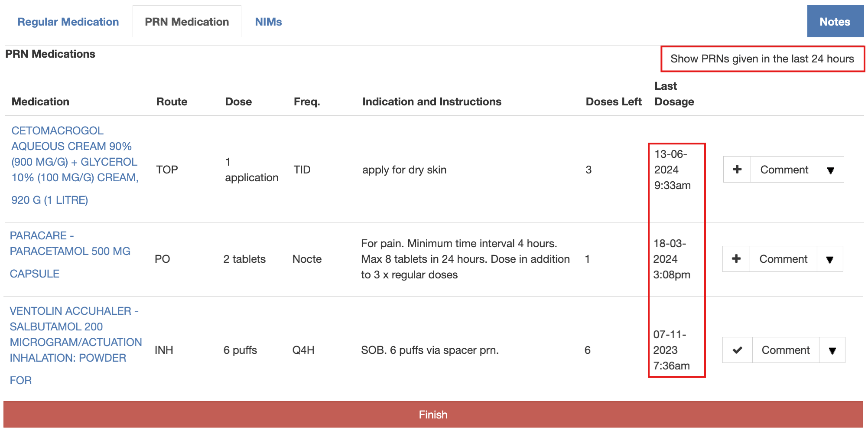Image resolution: width=868 pixels, height=428 pixels.
Task: Add Comment for Cetomacrogol cream row
Action: (784, 170)
